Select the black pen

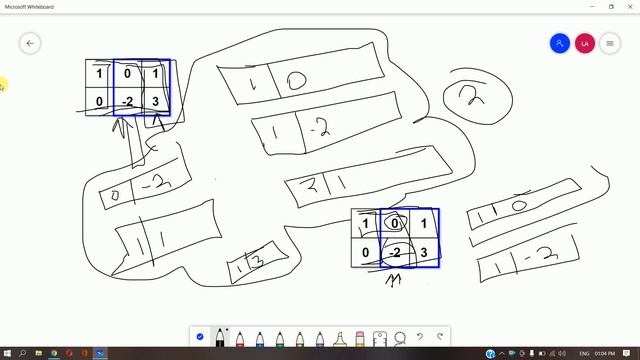point(220,338)
